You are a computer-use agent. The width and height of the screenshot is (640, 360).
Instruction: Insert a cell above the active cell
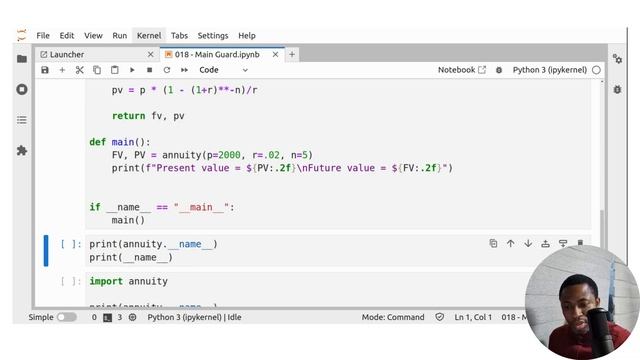[545, 244]
